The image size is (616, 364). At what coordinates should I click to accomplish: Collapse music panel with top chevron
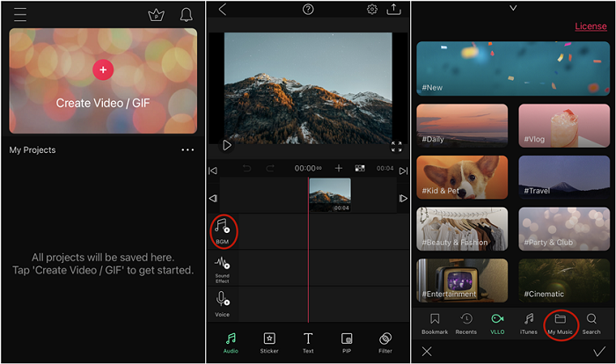(x=514, y=8)
